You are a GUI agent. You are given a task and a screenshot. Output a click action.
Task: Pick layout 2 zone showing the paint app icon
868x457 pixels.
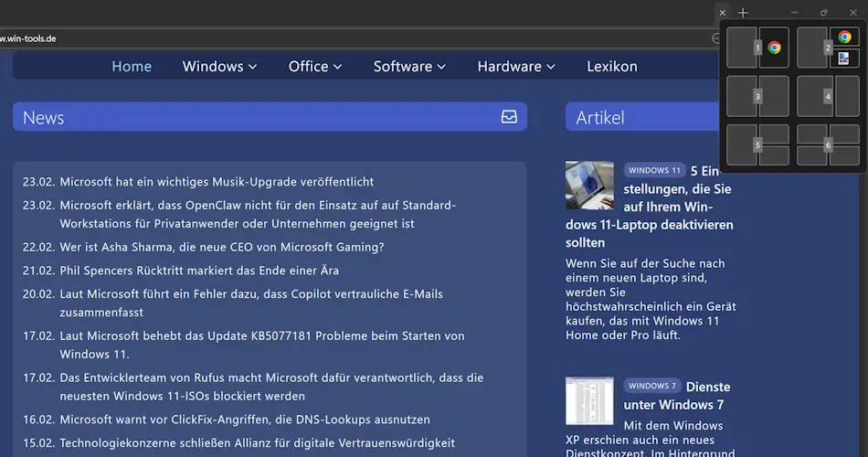(x=844, y=58)
